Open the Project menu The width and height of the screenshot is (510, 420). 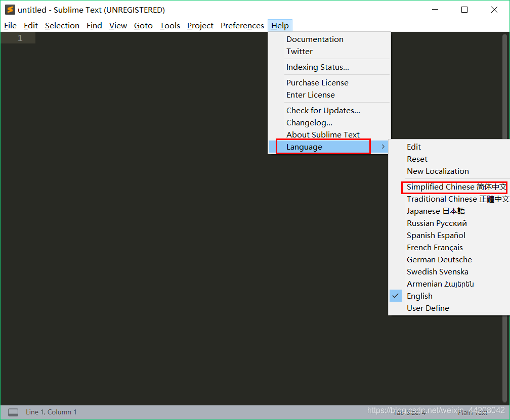(x=200, y=26)
